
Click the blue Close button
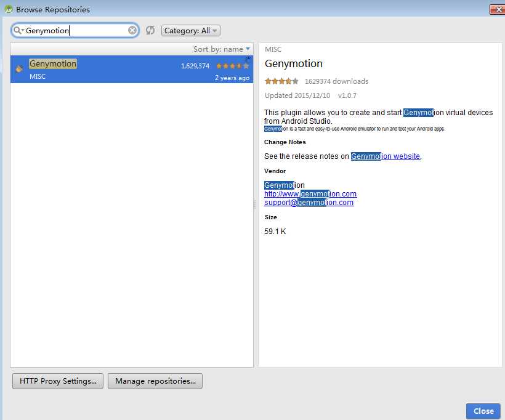click(483, 411)
